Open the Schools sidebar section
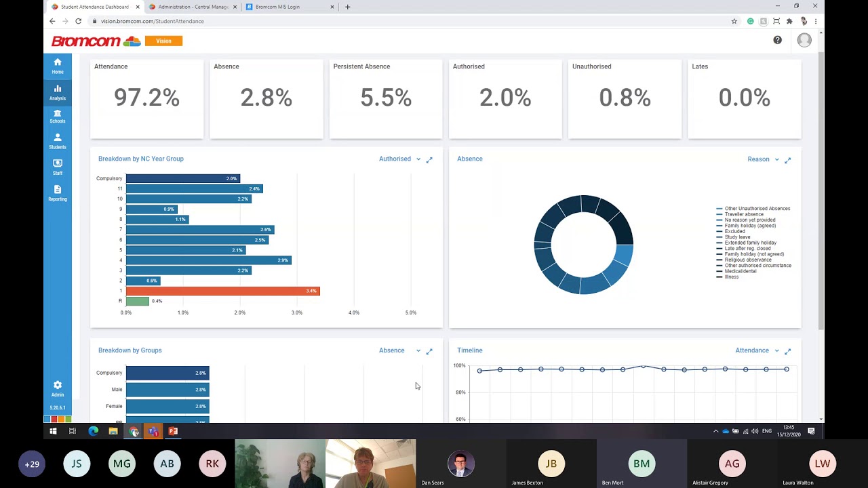Viewport: 868px width, 488px height. point(58,117)
